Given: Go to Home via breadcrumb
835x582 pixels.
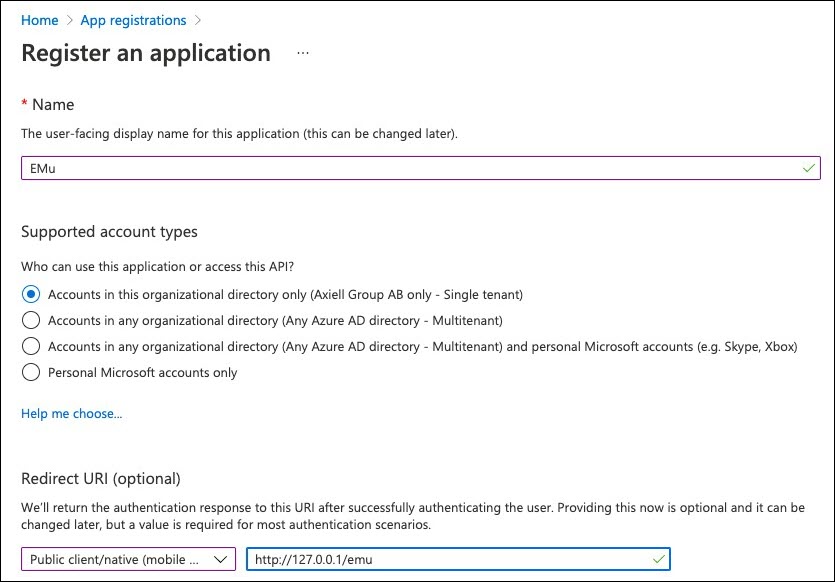Looking at the screenshot, I should coord(39,20).
